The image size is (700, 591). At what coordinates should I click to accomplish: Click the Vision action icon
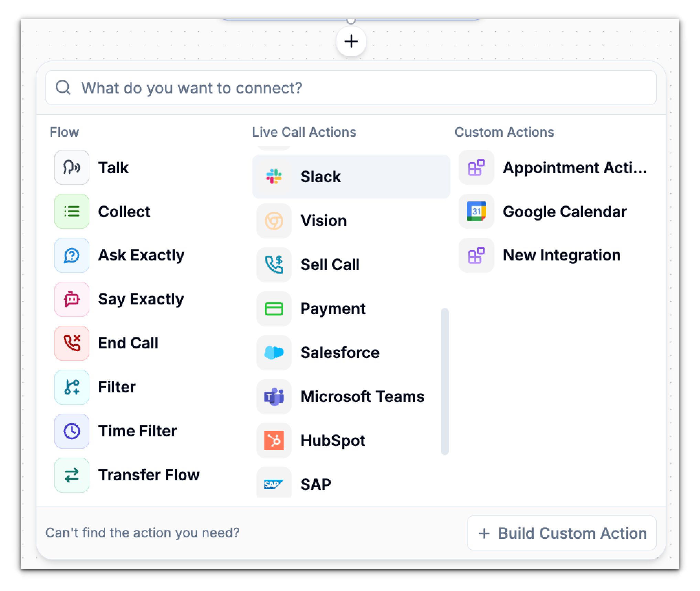pyautogui.click(x=274, y=221)
